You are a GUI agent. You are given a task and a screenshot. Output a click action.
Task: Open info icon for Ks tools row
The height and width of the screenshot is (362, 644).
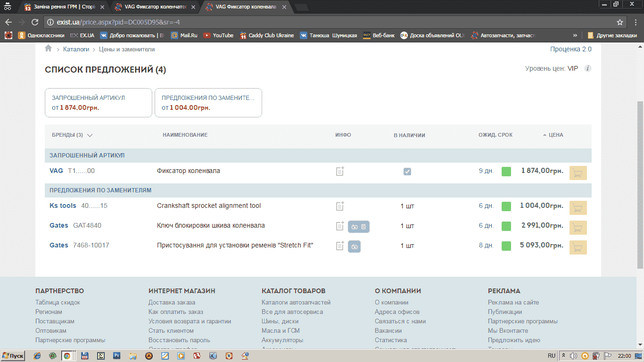[340, 206]
